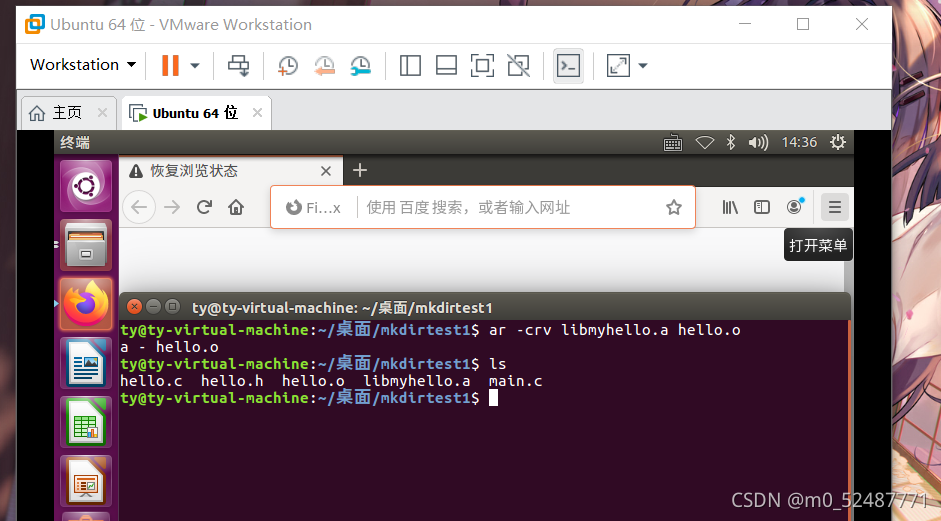Click libmyhello.a in ls output

pyautogui.click(x=416, y=381)
